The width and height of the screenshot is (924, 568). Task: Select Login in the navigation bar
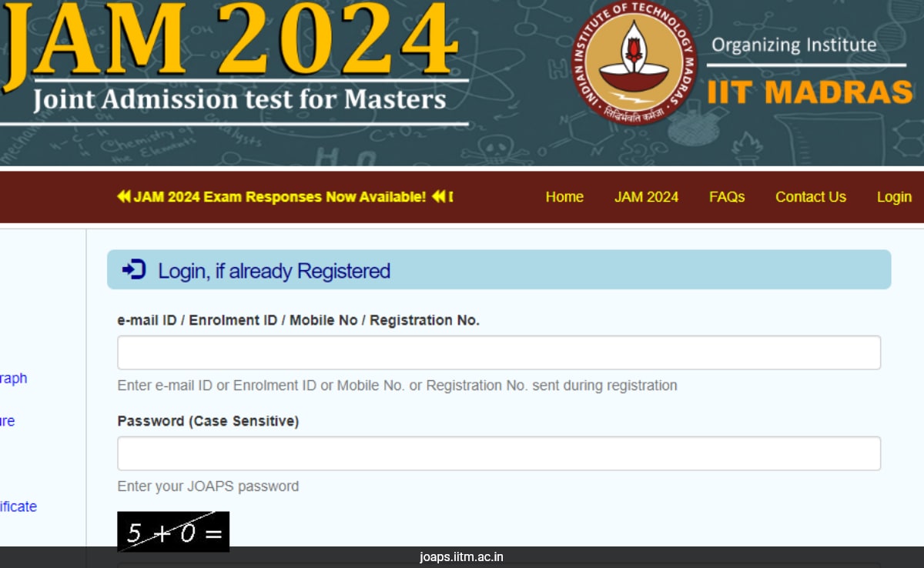(894, 197)
